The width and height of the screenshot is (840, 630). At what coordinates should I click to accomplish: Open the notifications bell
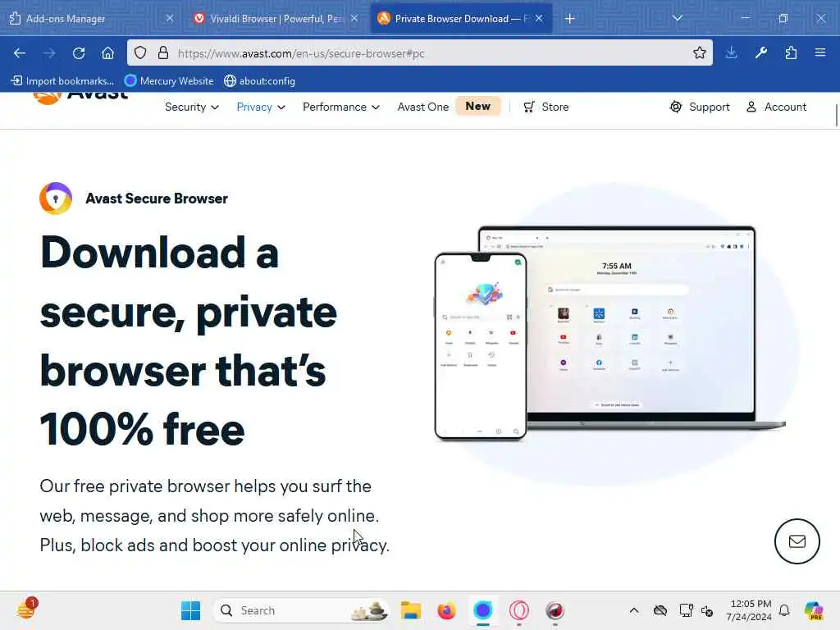(784, 610)
